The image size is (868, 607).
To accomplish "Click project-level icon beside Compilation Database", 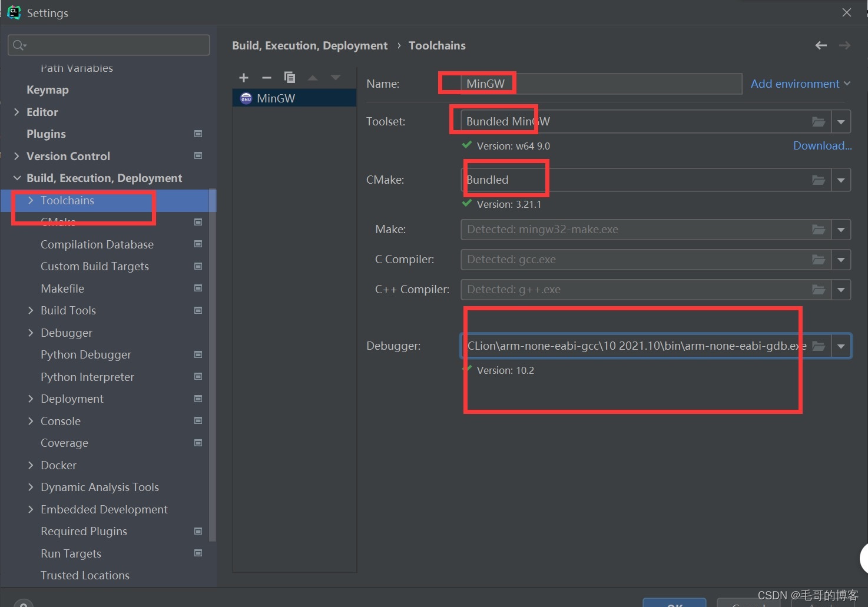I will click(x=198, y=244).
